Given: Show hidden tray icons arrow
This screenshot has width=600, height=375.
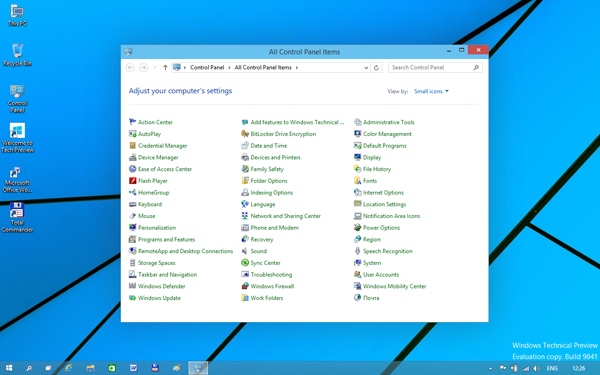Looking at the screenshot, I should [x=490, y=369].
